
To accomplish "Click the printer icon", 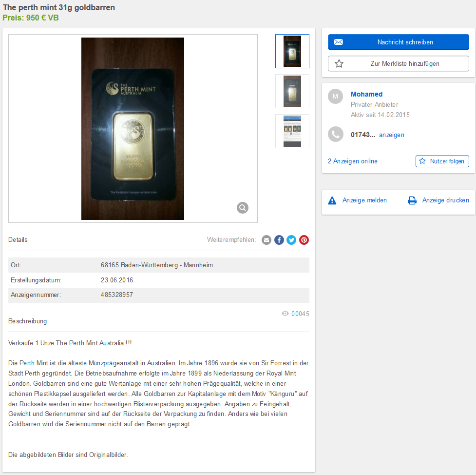I will click(412, 200).
